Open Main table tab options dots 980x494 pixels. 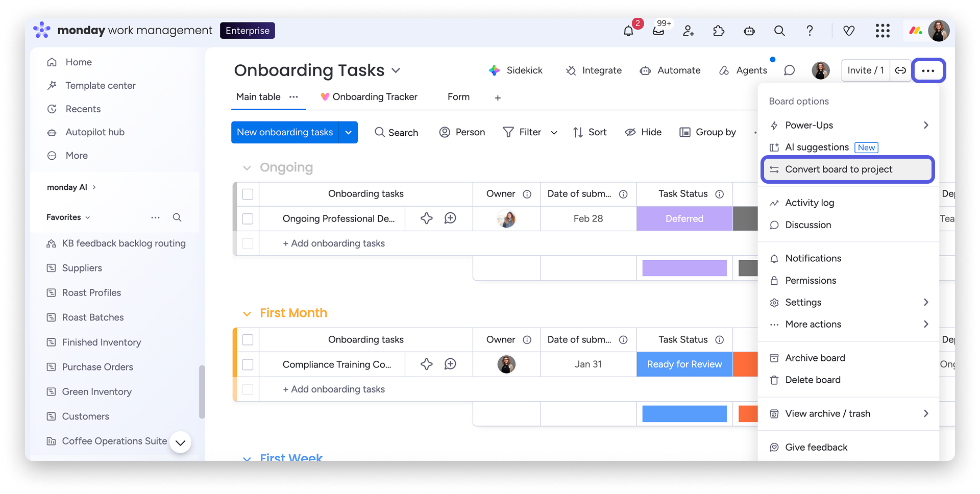click(293, 97)
